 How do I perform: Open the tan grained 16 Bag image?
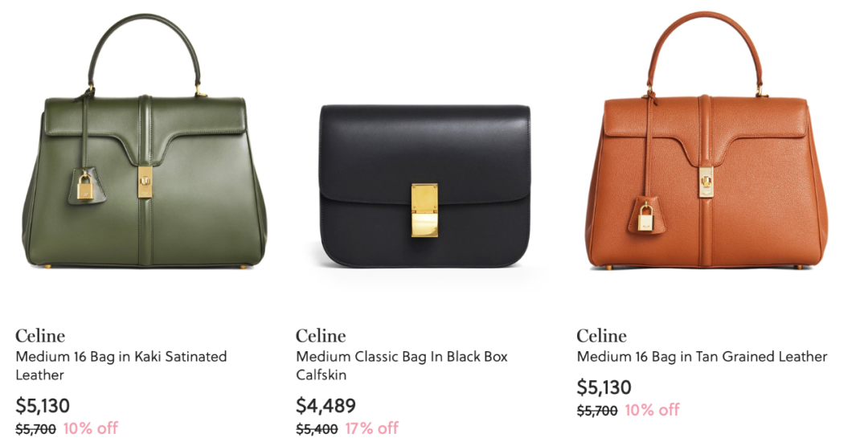click(706, 141)
